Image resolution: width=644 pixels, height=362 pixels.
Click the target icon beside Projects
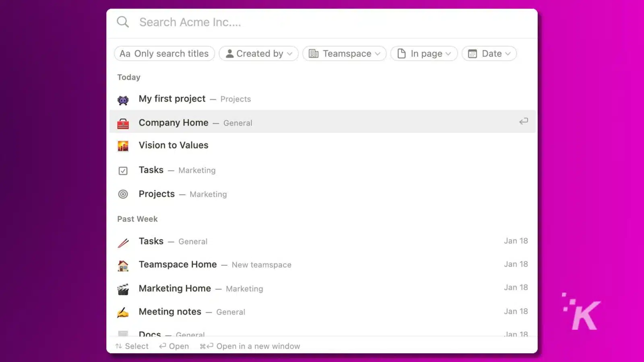123,194
